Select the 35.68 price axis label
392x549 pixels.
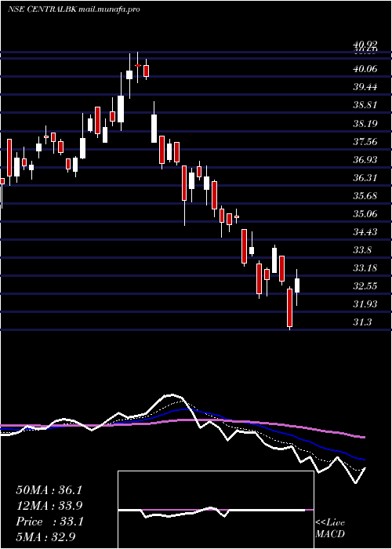[x=365, y=196]
